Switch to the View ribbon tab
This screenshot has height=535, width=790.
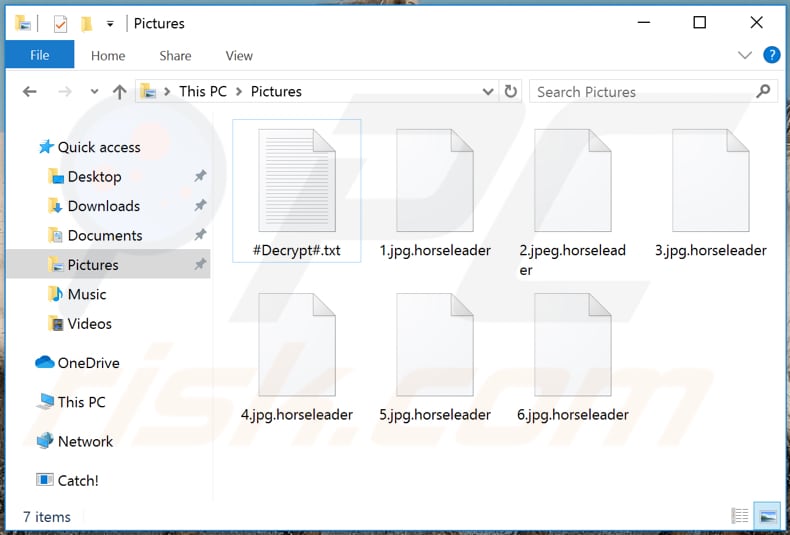tap(239, 56)
